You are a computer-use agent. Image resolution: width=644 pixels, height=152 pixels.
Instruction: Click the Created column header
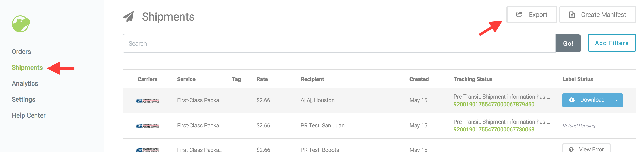coord(419,79)
